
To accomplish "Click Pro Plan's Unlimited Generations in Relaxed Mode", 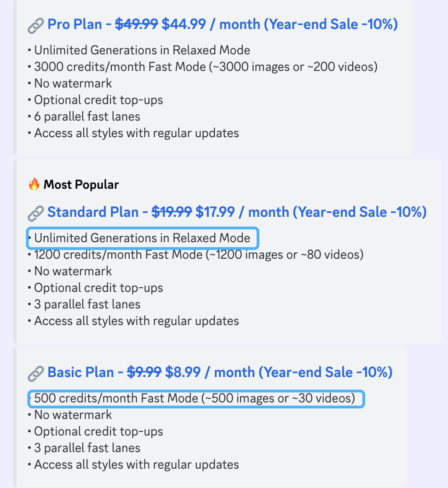I will pyautogui.click(x=142, y=50).
